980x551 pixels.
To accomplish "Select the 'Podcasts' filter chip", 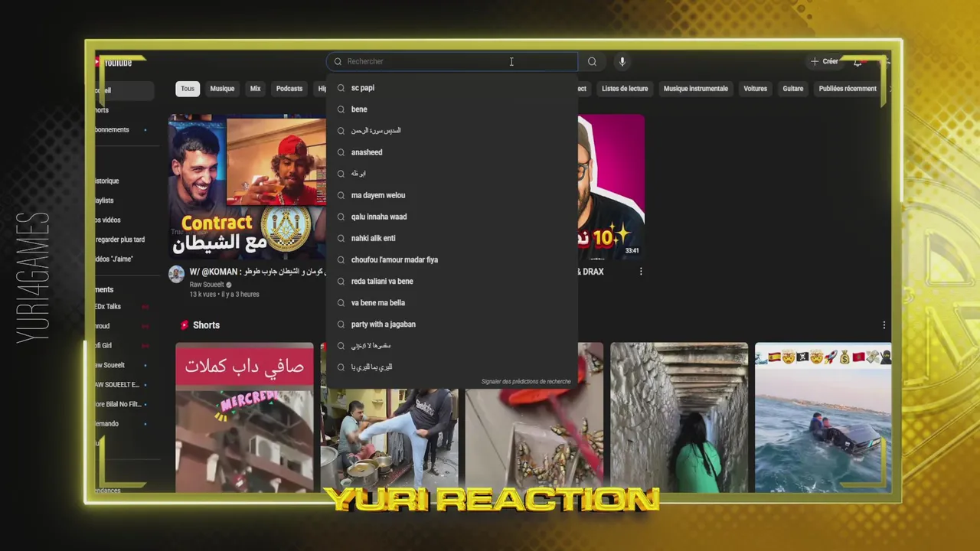I will [289, 89].
